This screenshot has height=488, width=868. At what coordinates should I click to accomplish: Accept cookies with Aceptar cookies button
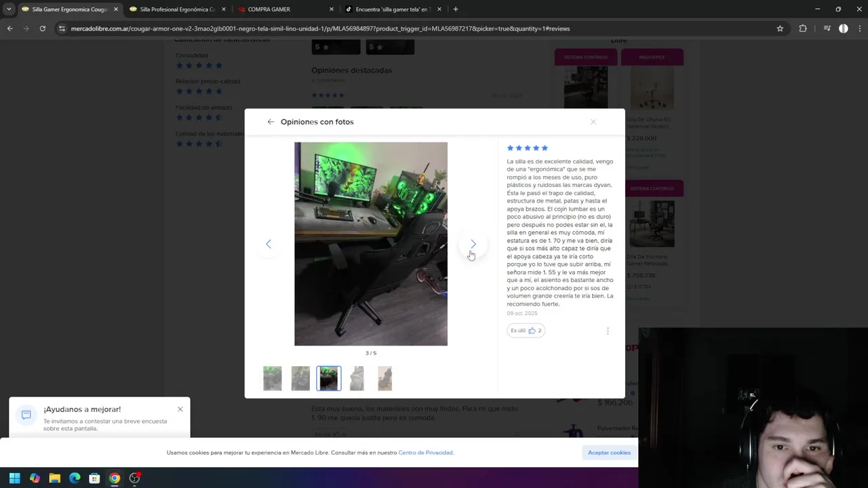point(609,453)
